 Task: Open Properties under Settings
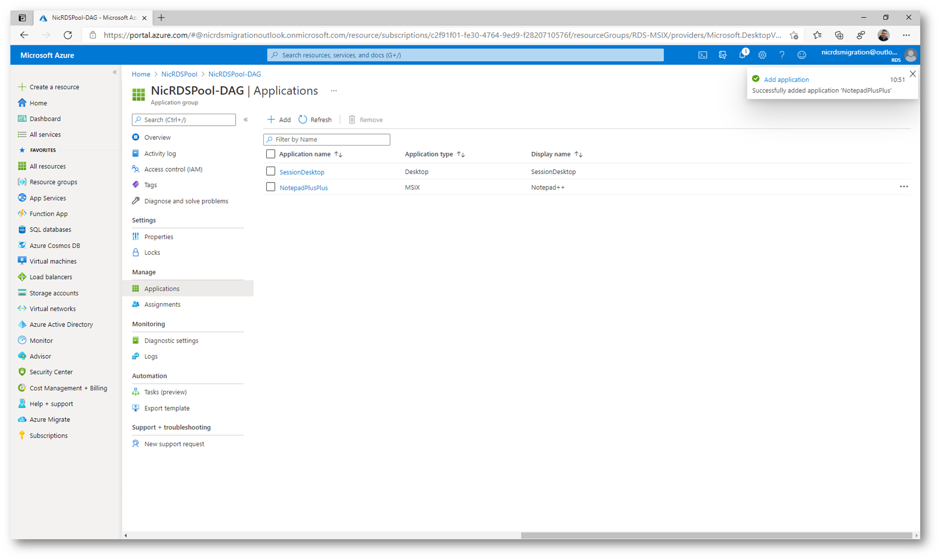click(158, 236)
